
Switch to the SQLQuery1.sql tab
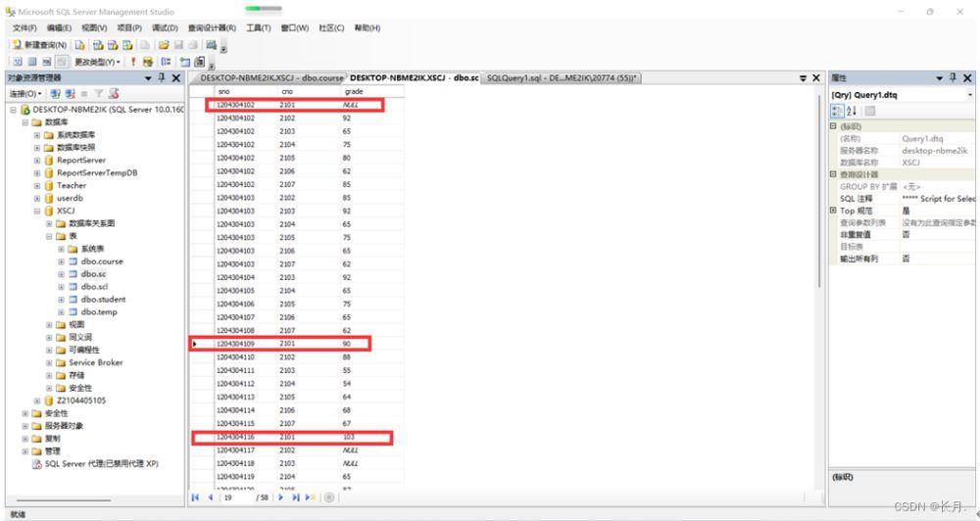(x=563, y=77)
